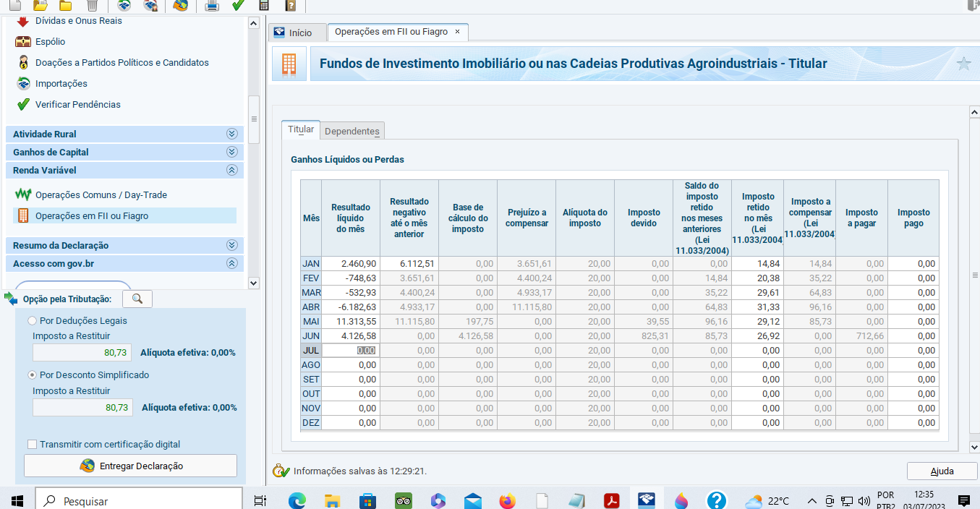This screenshot has width=980, height=509.
Task: Collapse the Renda Variável section
Action: pyautogui.click(x=231, y=171)
